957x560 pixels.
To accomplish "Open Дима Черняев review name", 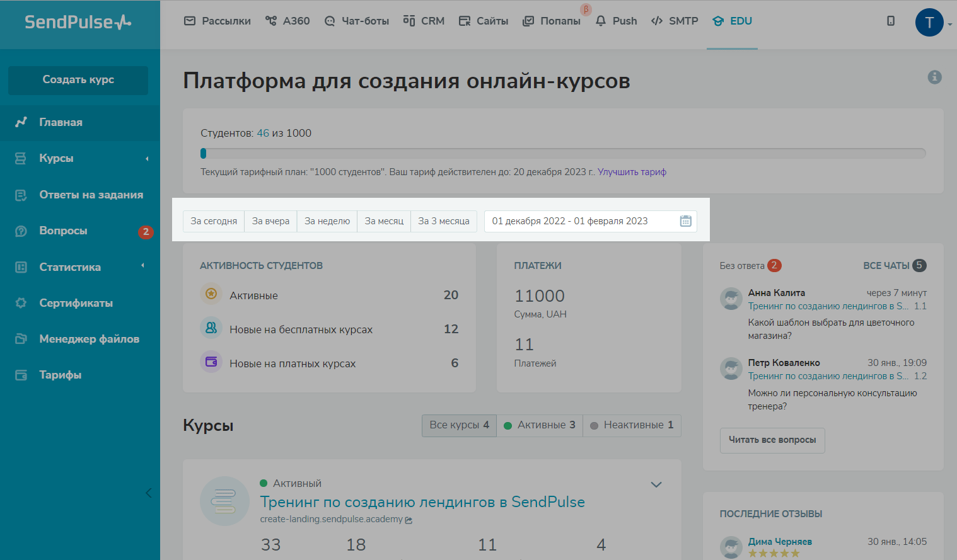I will 780,542.
